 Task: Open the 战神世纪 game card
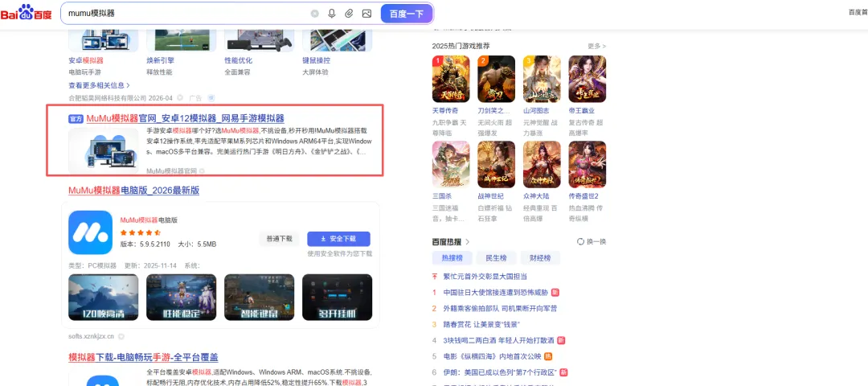pyautogui.click(x=497, y=165)
